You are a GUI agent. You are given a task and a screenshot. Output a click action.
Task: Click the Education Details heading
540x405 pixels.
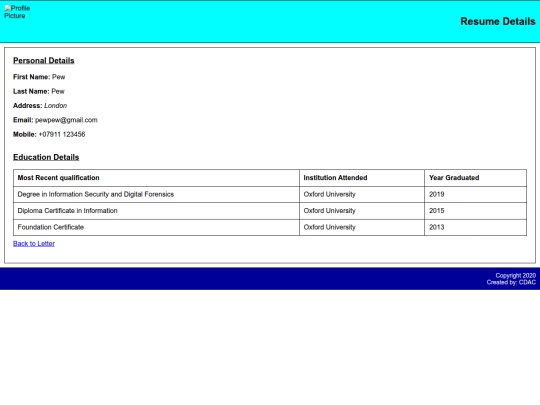46,157
